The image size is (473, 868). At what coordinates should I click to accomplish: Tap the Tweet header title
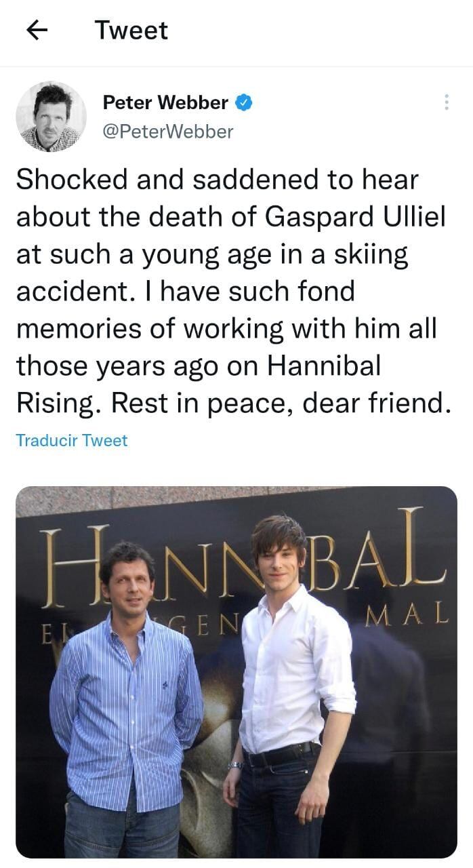[131, 31]
